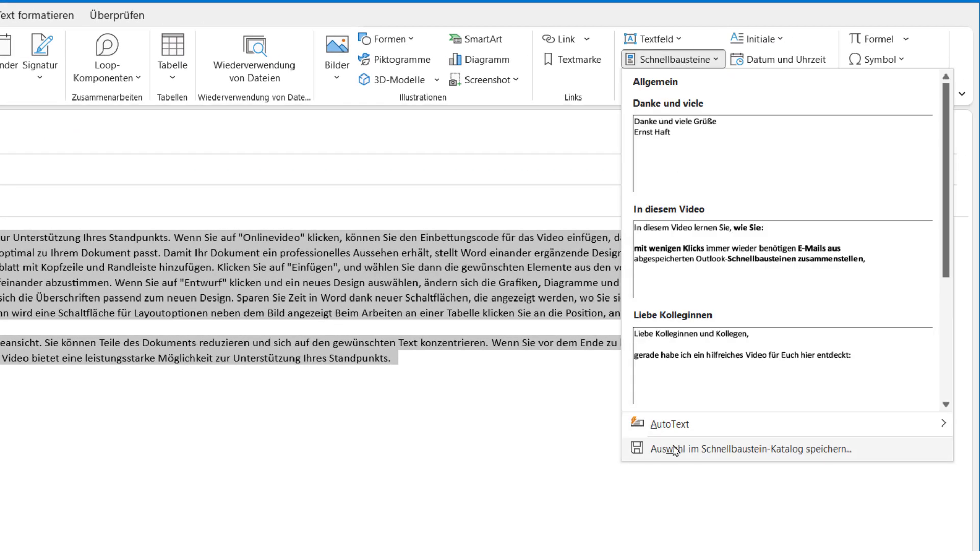Screen dimensions: 980x551
Task: Select the Bilder tool
Action: [336, 56]
